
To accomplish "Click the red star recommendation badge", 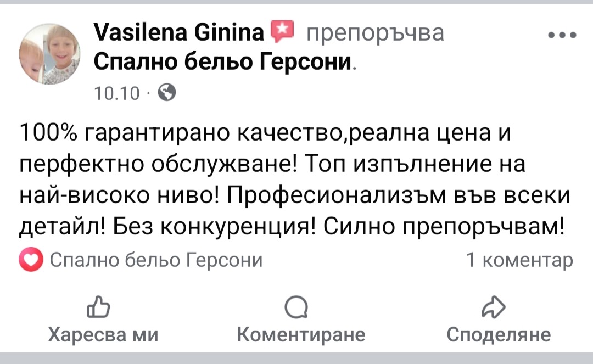I will (x=283, y=33).
